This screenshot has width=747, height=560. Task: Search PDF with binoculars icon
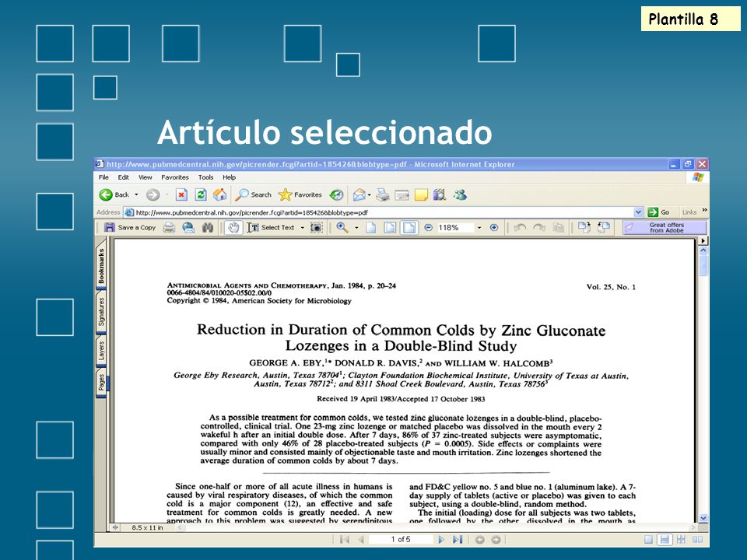(208, 228)
